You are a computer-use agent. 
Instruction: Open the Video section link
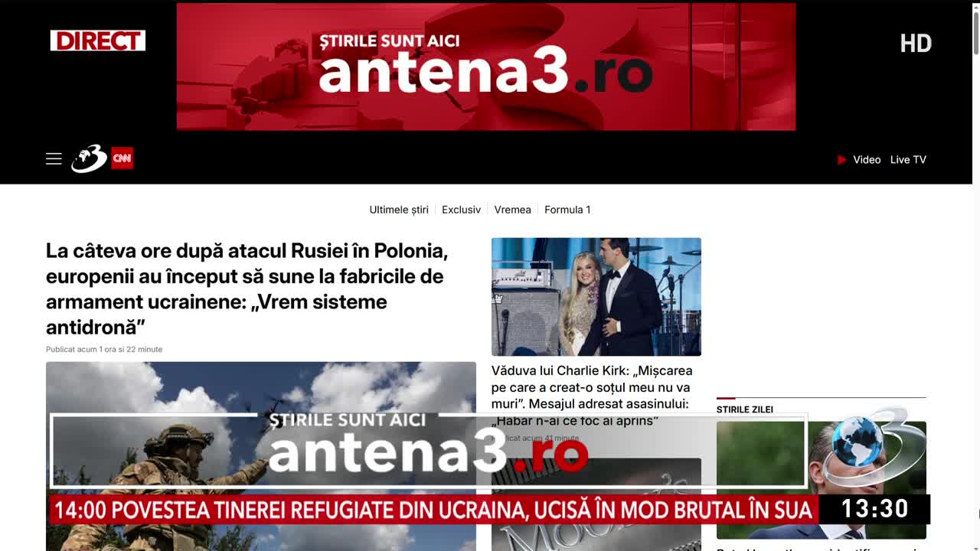[x=867, y=160]
